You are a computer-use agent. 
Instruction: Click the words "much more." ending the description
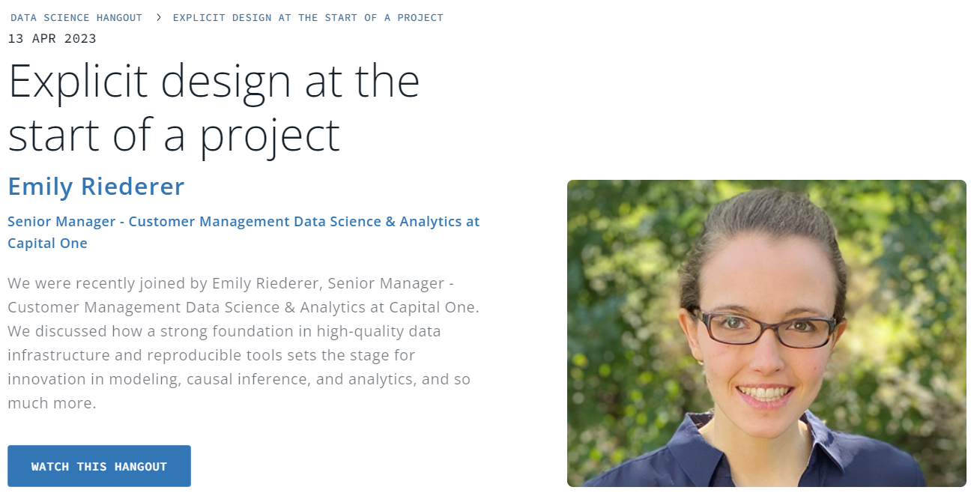pos(52,403)
